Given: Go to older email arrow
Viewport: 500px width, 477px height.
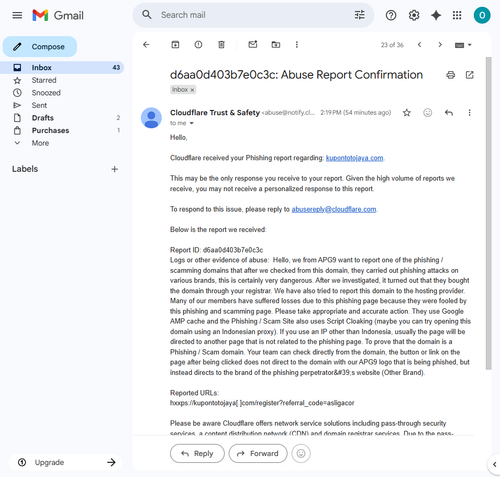Looking at the screenshot, I should point(440,45).
